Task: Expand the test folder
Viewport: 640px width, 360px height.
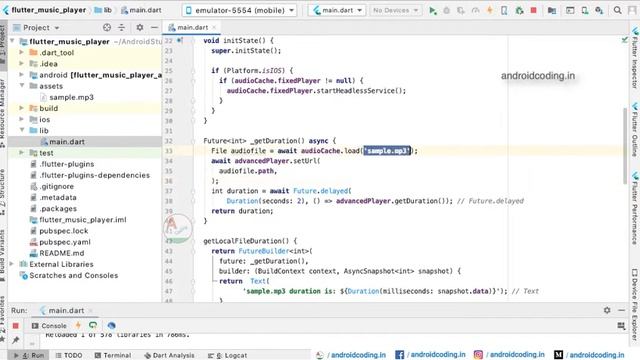Action: (x=22, y=153)
